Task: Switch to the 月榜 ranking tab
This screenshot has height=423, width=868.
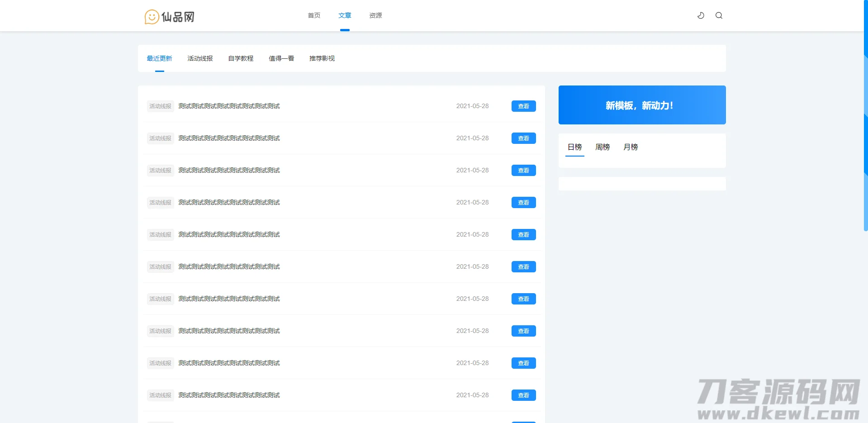Action: tap(630, 147)
